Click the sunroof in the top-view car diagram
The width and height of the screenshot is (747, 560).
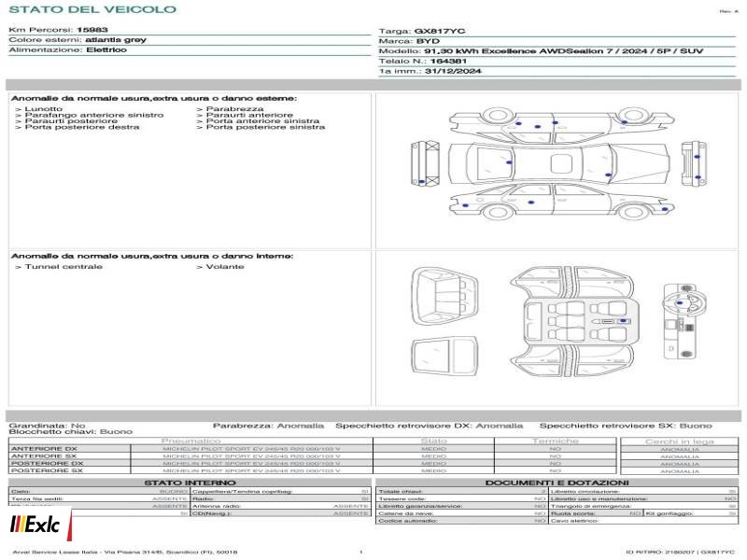click(x=561, y=163)
